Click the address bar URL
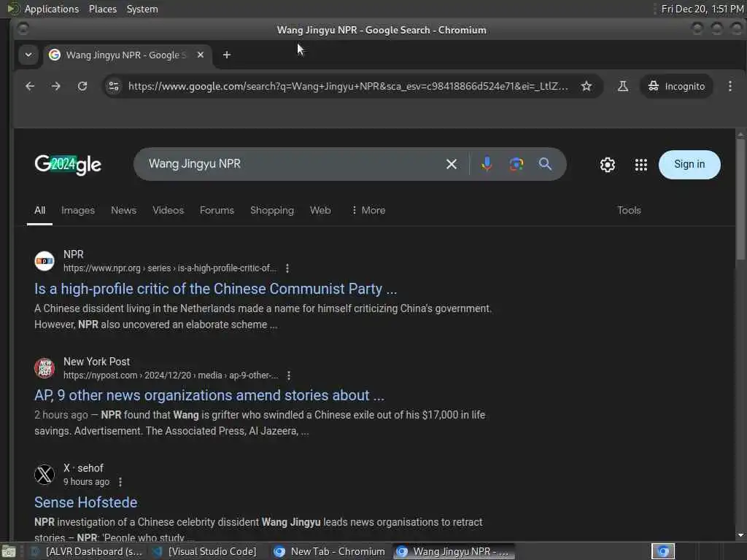The height and width of the screenshot is (560, 747). 348,86
